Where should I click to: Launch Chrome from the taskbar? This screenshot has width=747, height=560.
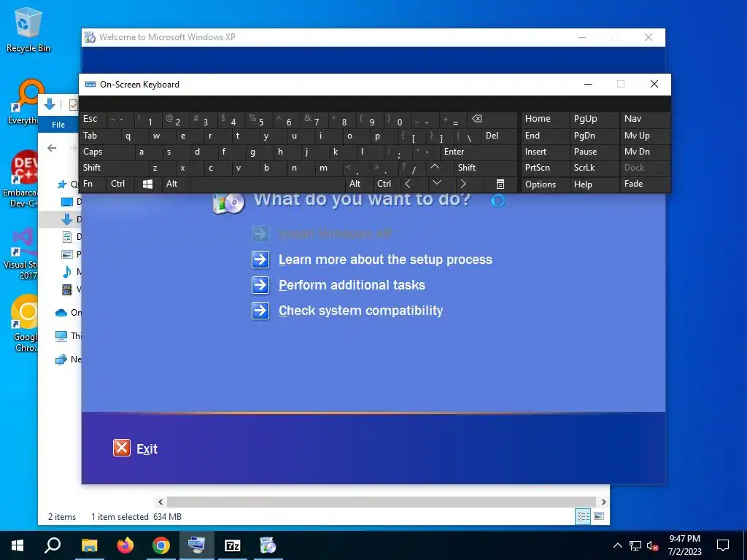161,545
